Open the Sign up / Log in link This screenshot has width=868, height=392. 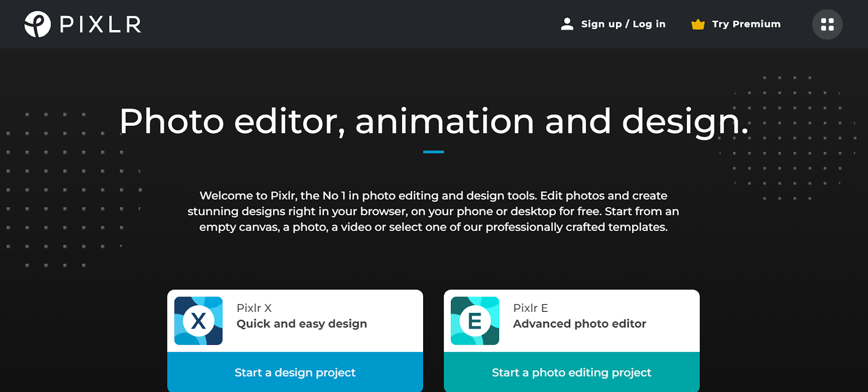pyautogui.click(x=623, y=24)
